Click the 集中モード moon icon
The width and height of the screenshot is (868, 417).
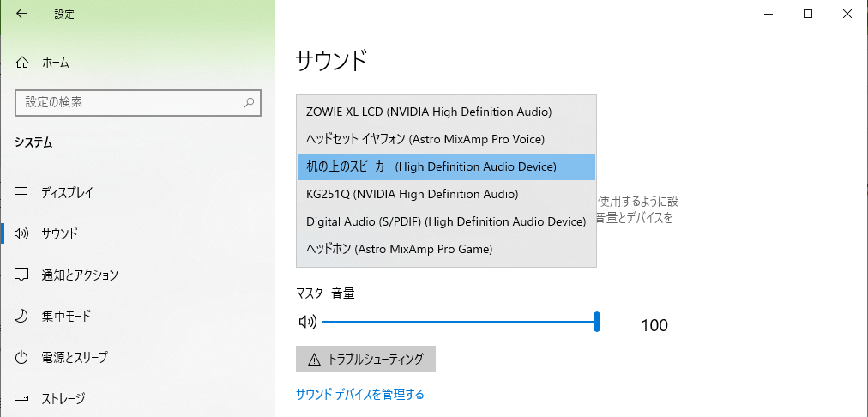pos(21,317)
